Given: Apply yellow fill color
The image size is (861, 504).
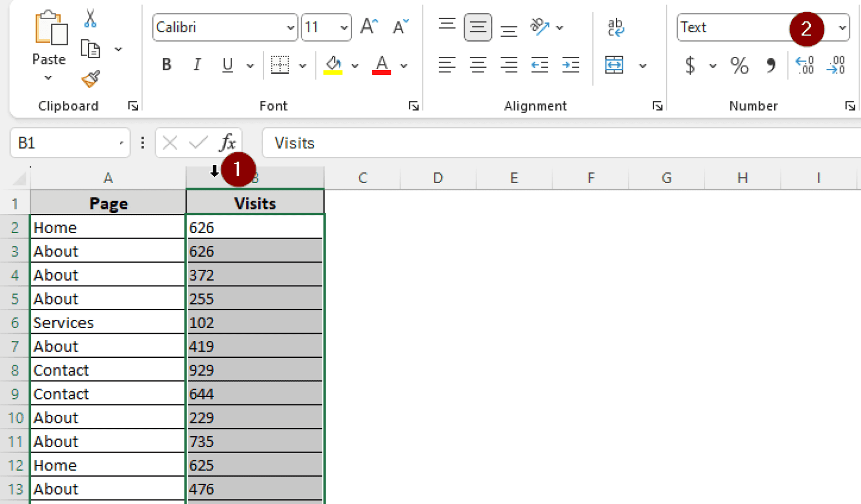Looking at the screenshot, I should tap(332, 65).
